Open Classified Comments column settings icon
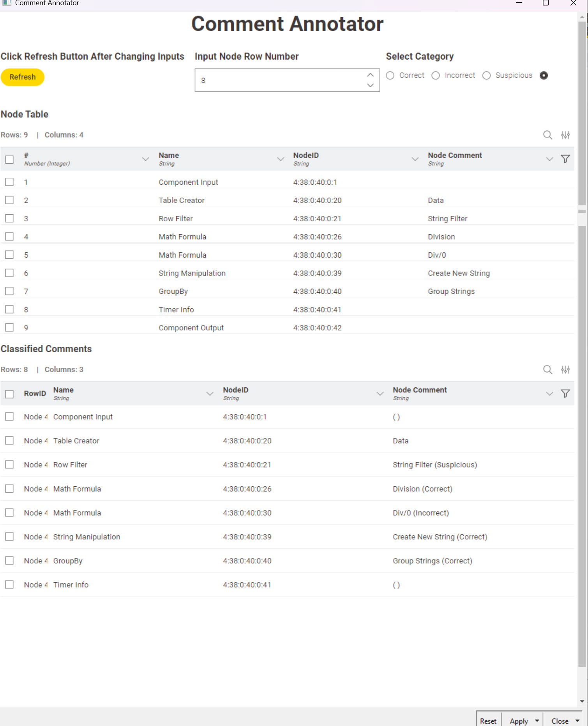Screen dimensions: 588x726 (x=565, y=369)
